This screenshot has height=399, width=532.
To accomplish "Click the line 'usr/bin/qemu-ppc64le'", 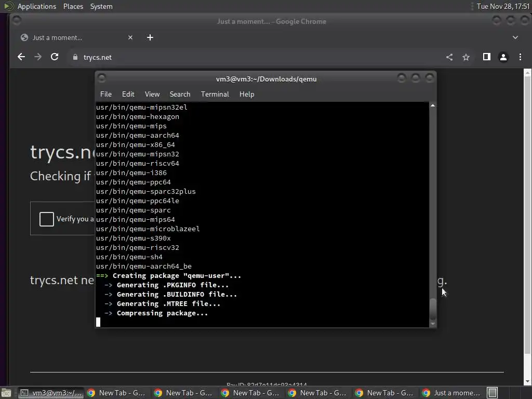I will click(x=137, y=201).
